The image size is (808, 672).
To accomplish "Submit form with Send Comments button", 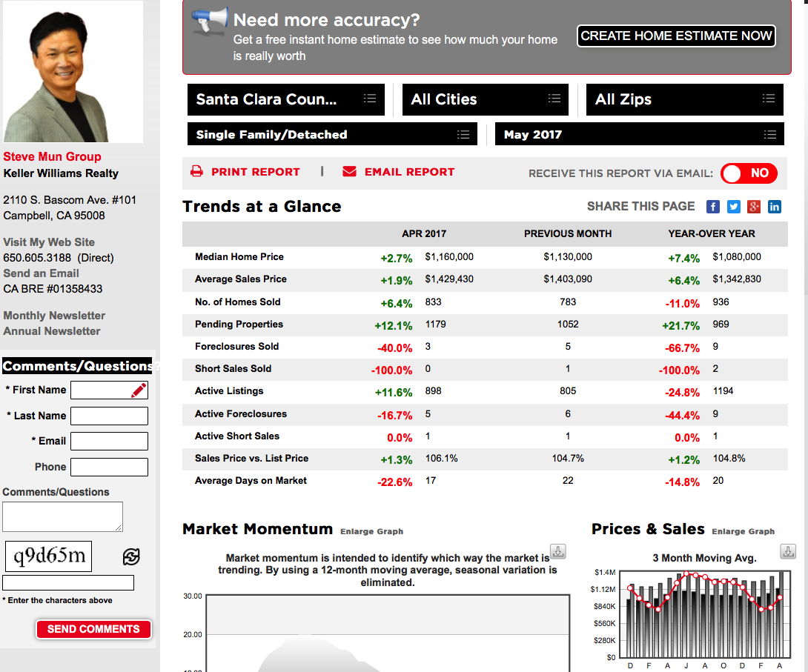I will (x=93, y=629).
